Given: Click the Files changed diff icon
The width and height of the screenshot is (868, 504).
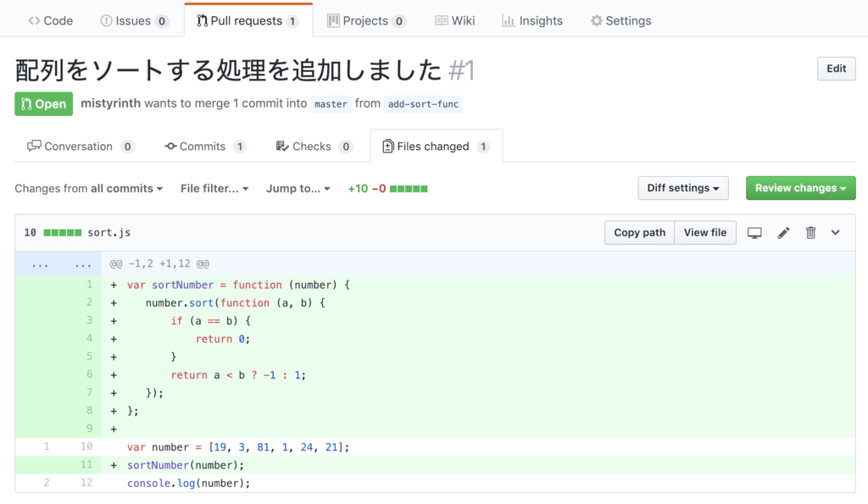Looking at the screenshot, I should pyautogui.click(x=388, y=146).
